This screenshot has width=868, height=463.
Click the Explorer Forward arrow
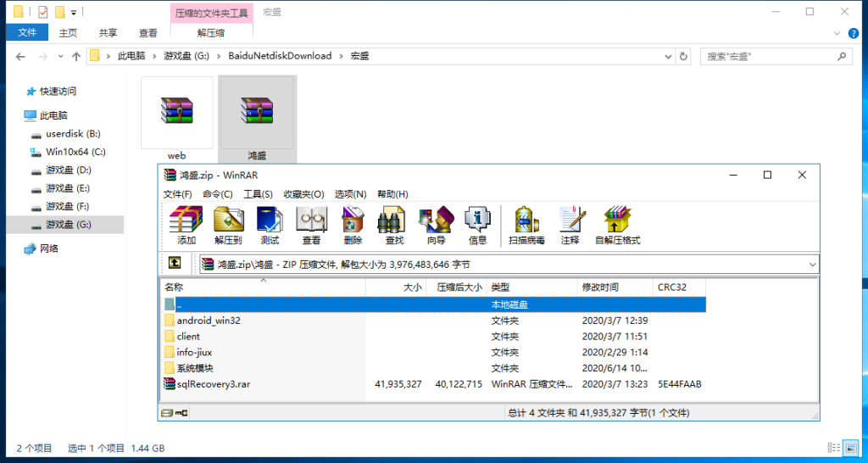coord(42,57)
